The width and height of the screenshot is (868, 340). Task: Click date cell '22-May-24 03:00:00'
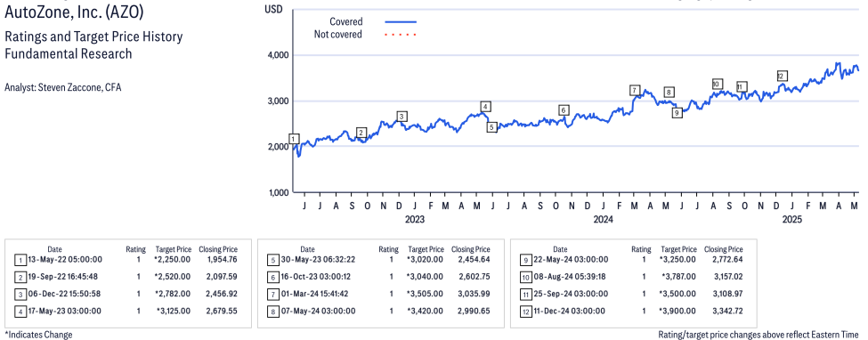[571, 259]
